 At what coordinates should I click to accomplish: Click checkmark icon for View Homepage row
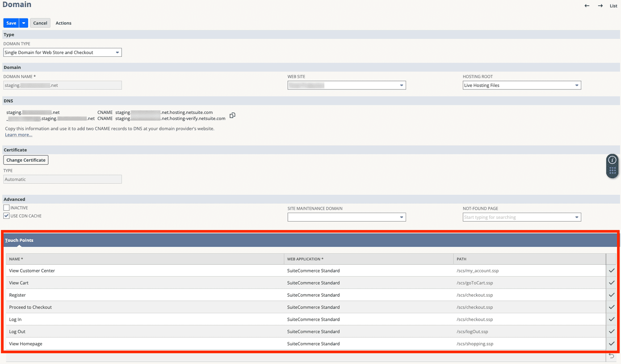coord(612,343)
